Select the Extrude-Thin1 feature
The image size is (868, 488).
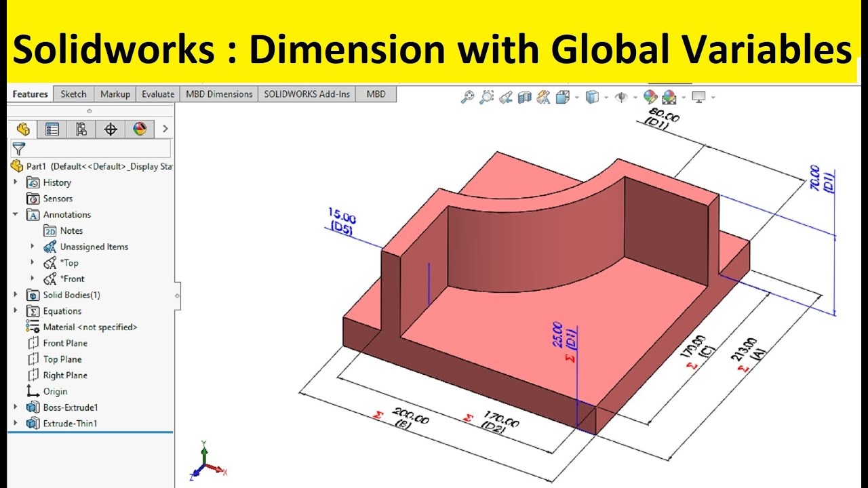click(62, 424)
